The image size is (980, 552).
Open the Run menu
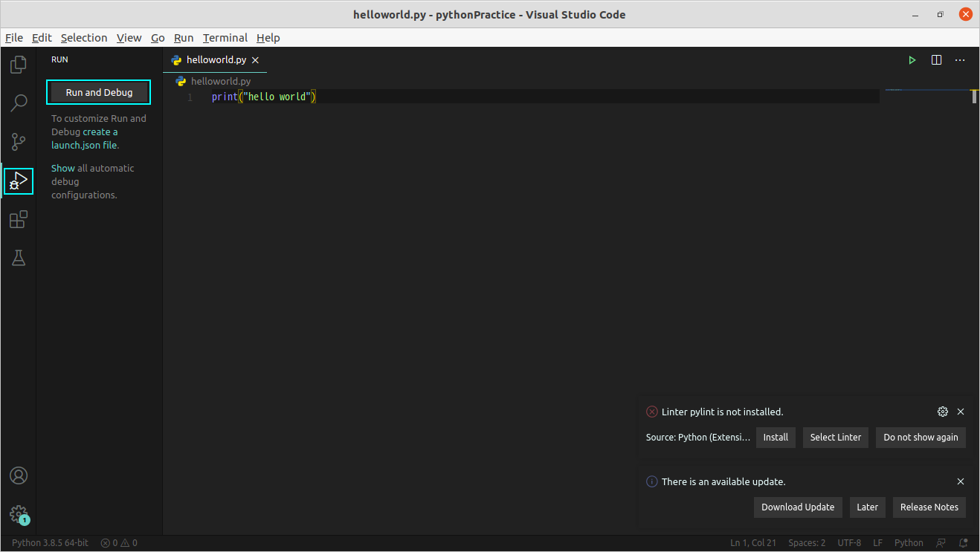(x=184, y=38)
